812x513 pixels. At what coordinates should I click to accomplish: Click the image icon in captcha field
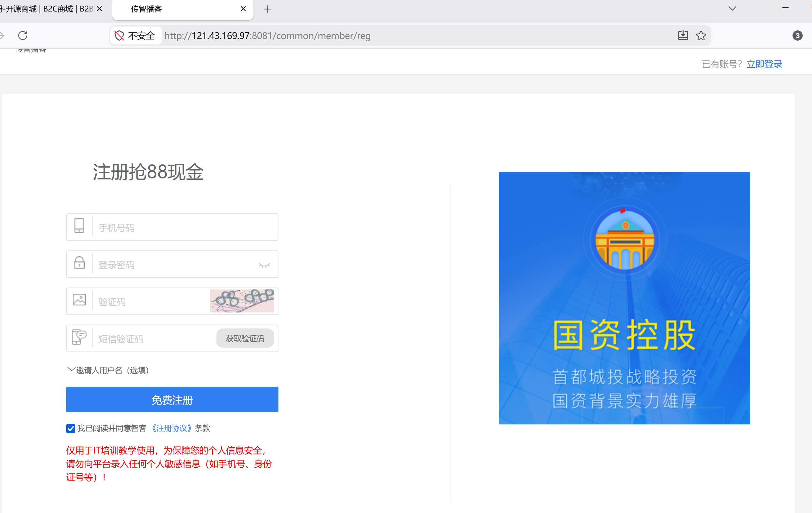click(79, 299)
